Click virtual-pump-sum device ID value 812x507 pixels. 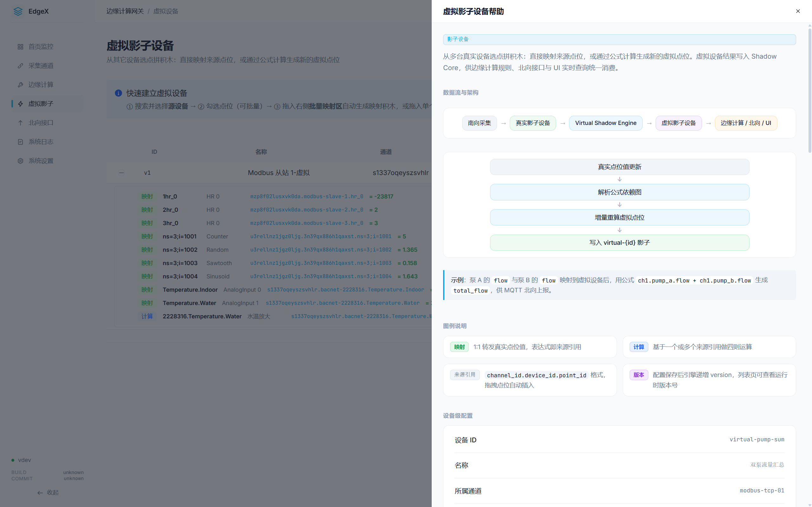pos(757,439)
